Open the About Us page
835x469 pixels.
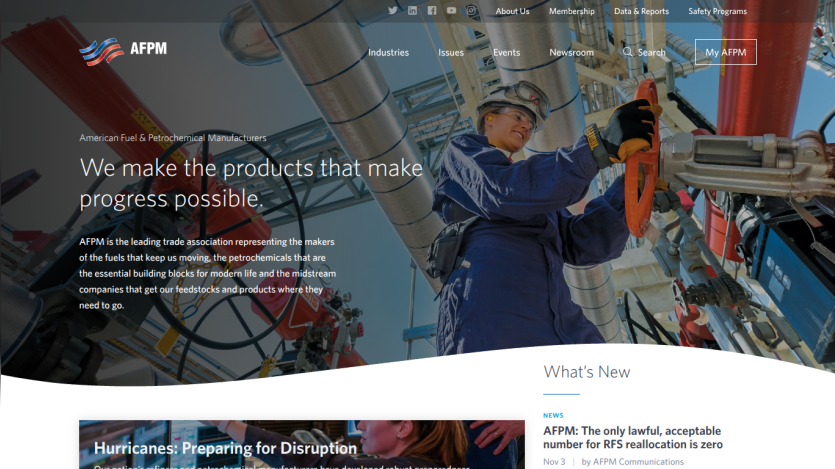click(x=512, y=11)
